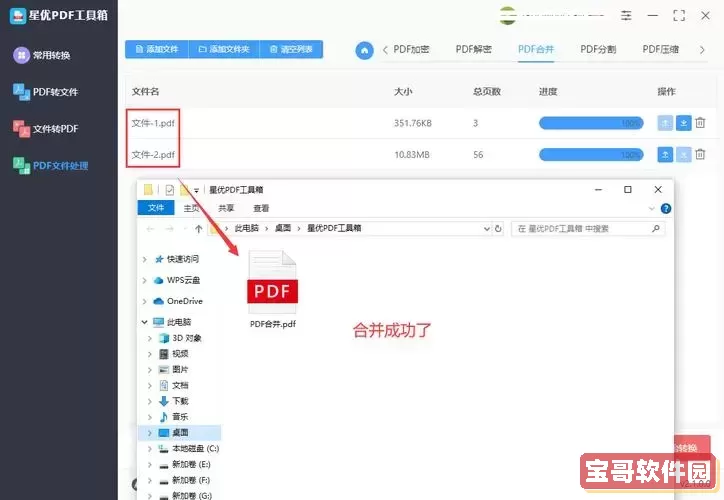Select WPS云盘 in navigation pane
Screen dimensions: 724x500
click(x=183, y=280)
